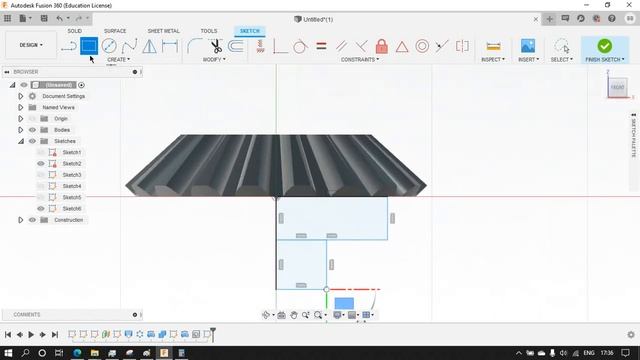Toggle visibility of the Bodies folder
The height and width of the screenshot is (360, 640).
[32, 130]
